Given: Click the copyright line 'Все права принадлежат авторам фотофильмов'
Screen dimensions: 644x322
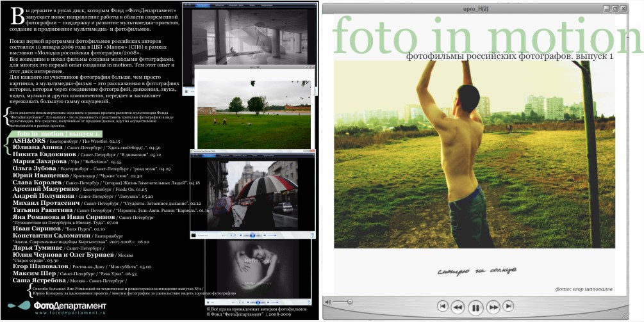Looking at the screenshot, I should coord(256,309).
